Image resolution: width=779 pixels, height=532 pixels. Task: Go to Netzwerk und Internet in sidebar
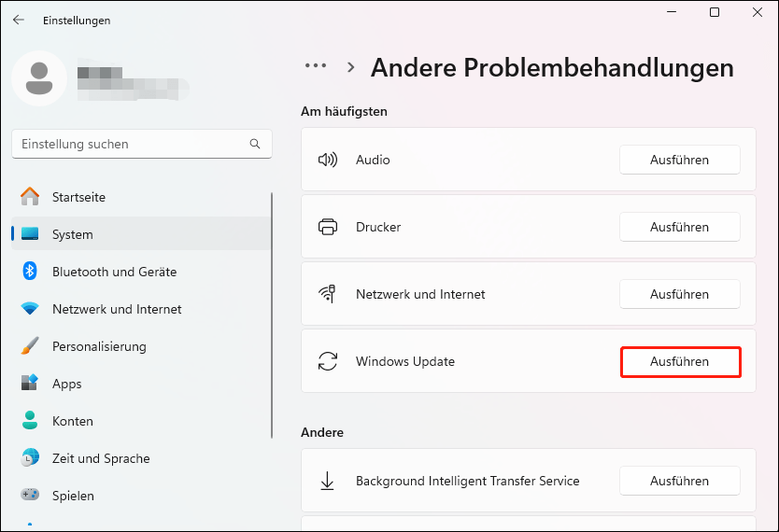coord(141,309)
